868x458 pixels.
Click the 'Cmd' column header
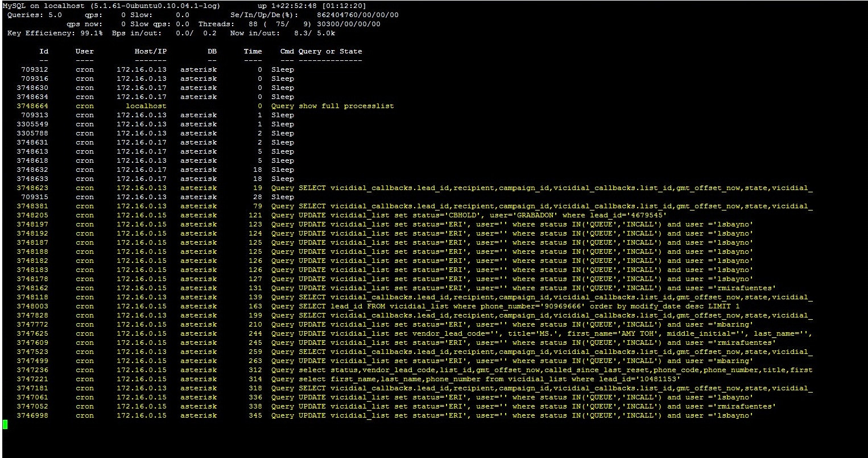click(x=287, y=51)
